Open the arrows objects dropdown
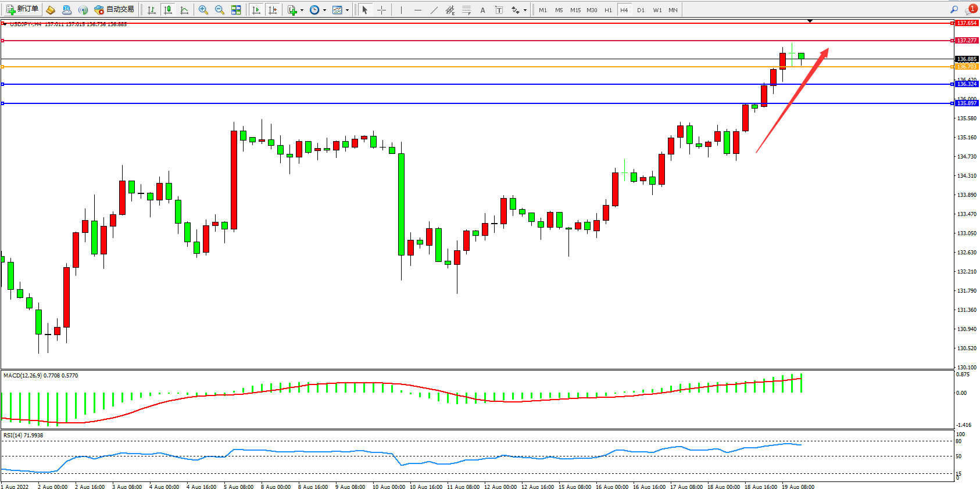Image resolution: width=980 pixels, height=489 pixels. pos(525,10)
